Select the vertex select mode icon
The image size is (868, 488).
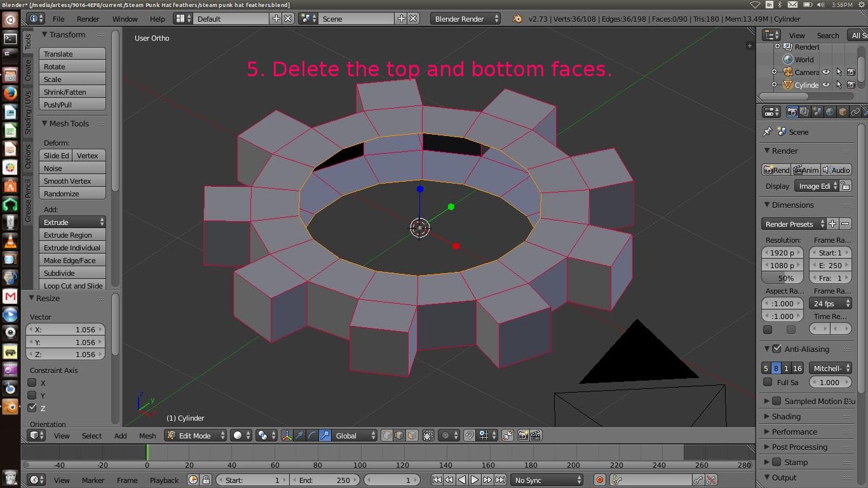tap(387, 435)
